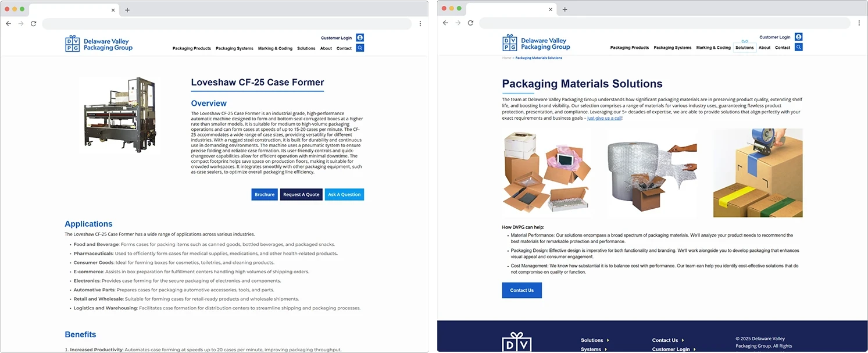The width and height of the screenshot is (868, 353).
Task: Open kebab menu in Packaging Materials browser
Action: (x=859, y=23)
